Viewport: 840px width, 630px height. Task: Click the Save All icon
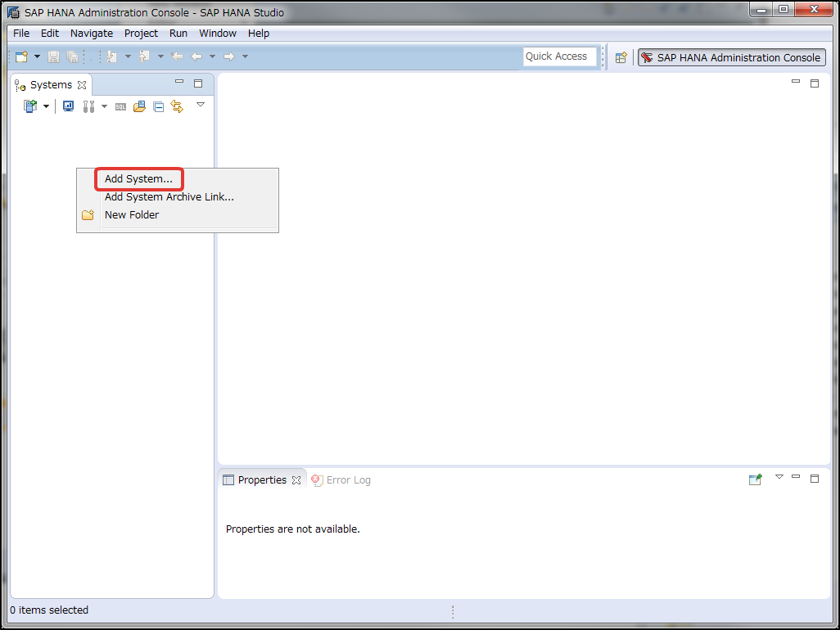(72, 56)
